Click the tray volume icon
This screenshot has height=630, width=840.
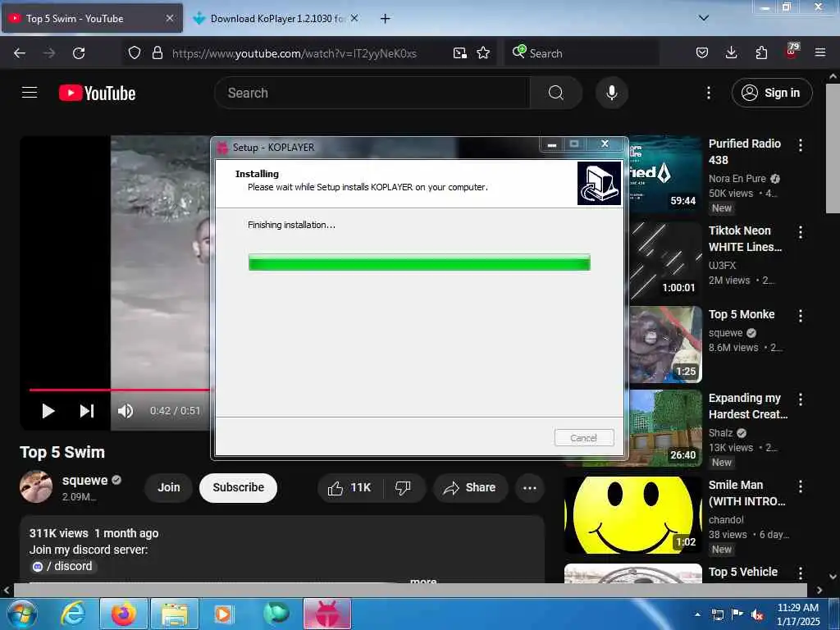point(757,615)
